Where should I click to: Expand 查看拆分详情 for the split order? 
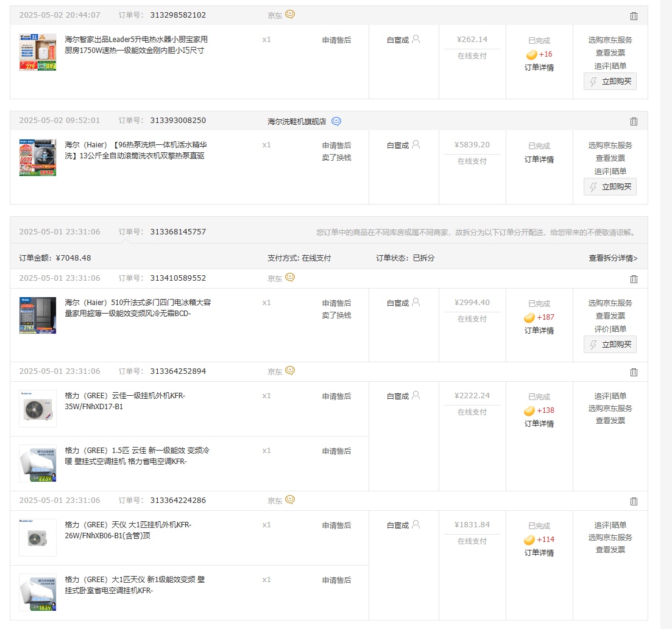pyautogui.click(x=613, y=258)
